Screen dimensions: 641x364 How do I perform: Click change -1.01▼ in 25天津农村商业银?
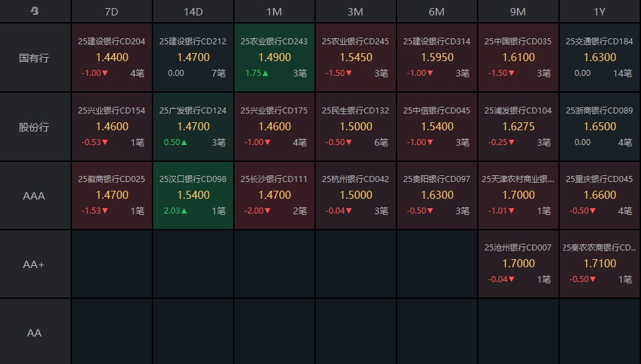pyautogui.click(x=501, y=211)
